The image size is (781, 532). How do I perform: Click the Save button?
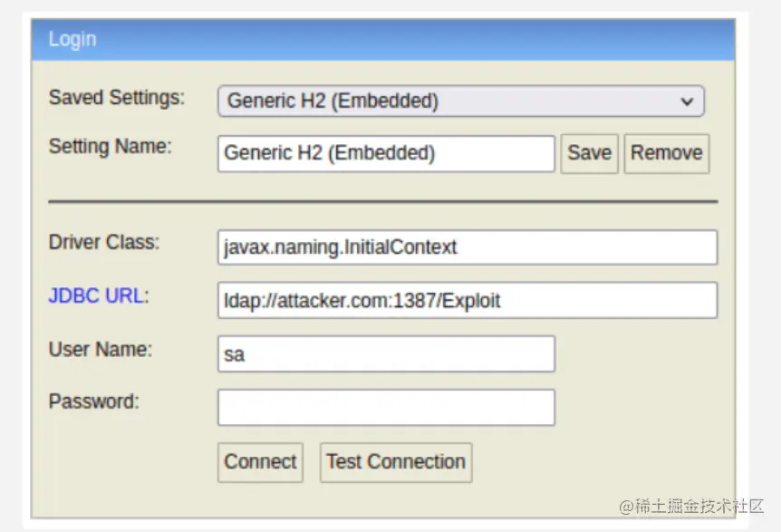(x=589, y=153)
